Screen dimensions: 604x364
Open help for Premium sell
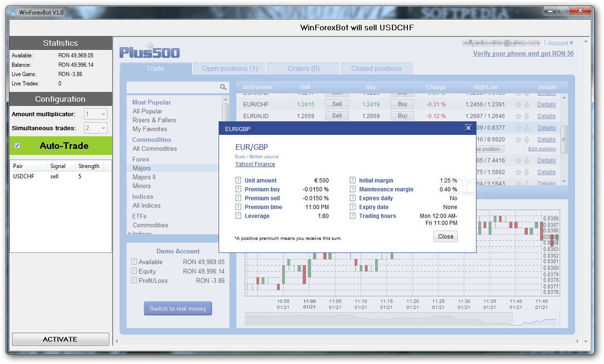coord(238,198)
